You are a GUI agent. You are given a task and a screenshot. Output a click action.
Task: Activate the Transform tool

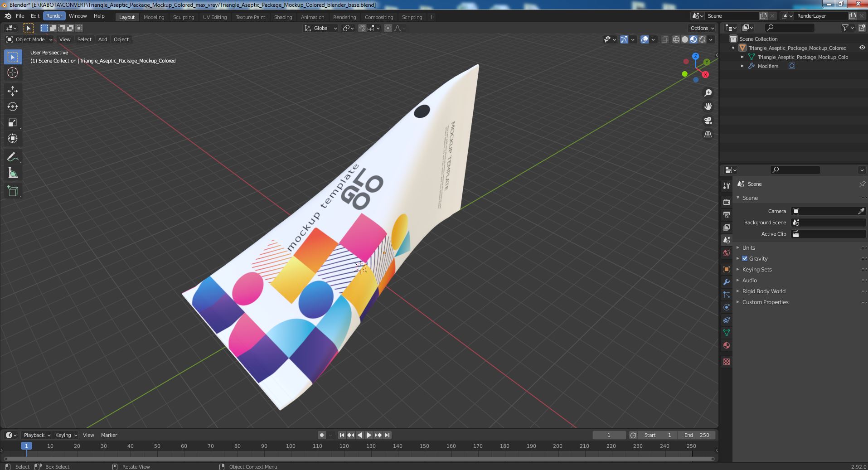pyautogui.click(x=13, y=139)
